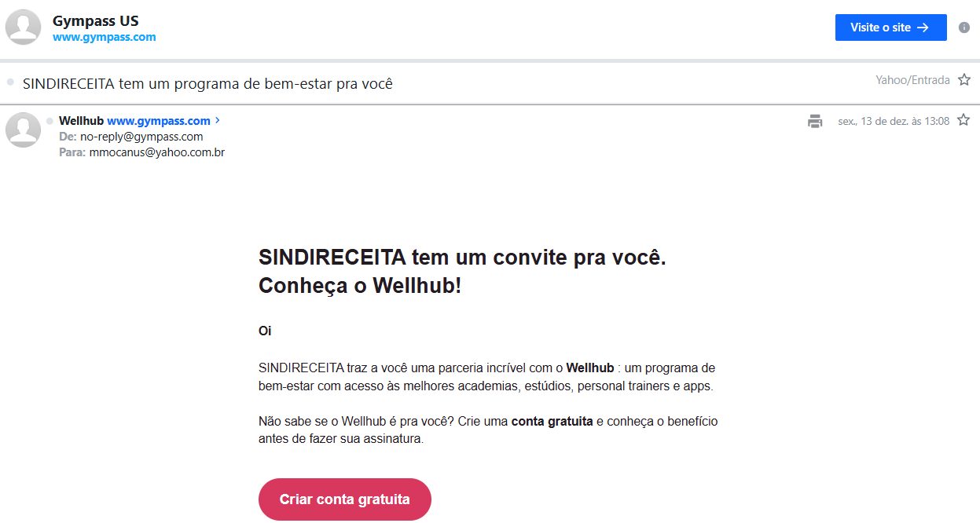Click the Yahoo/Entrada folder label
980x523 pixels.
912,80
